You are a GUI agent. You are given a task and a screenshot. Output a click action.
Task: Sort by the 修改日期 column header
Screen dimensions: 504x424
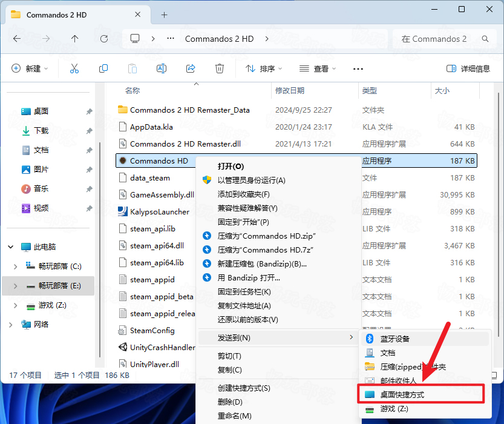290,91
